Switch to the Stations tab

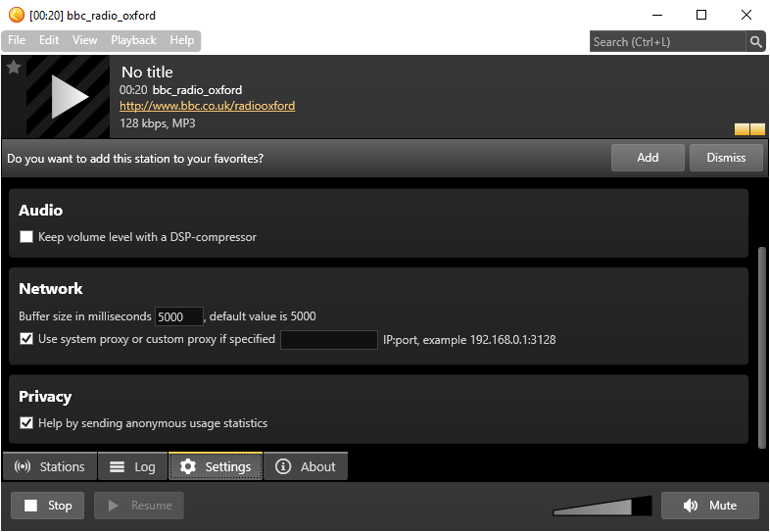50,466
